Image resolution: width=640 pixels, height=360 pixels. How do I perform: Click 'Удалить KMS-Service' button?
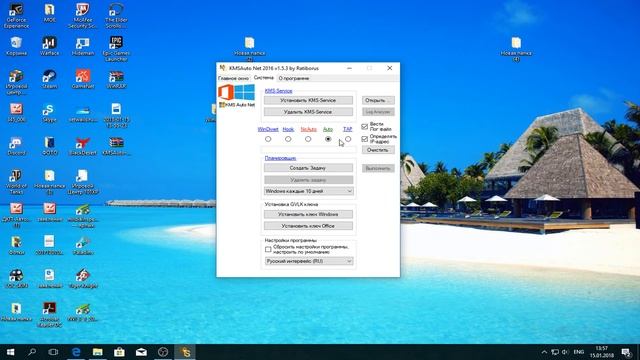(309, 111)
